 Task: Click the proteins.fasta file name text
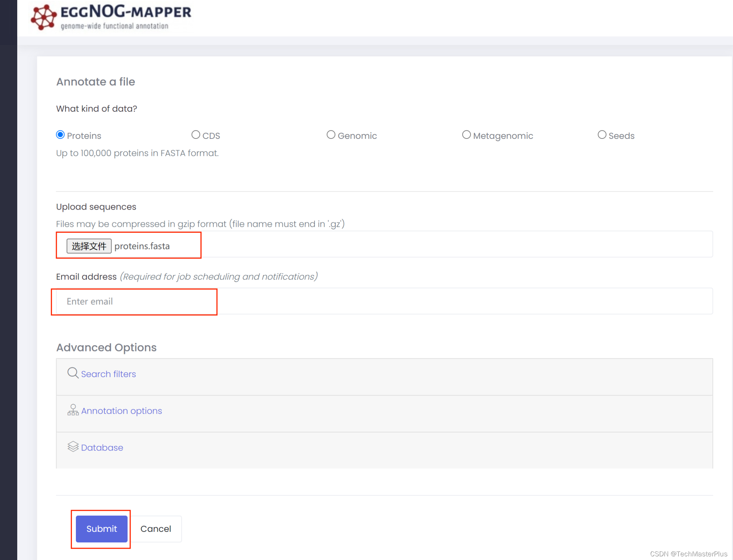tap(142, 246)
